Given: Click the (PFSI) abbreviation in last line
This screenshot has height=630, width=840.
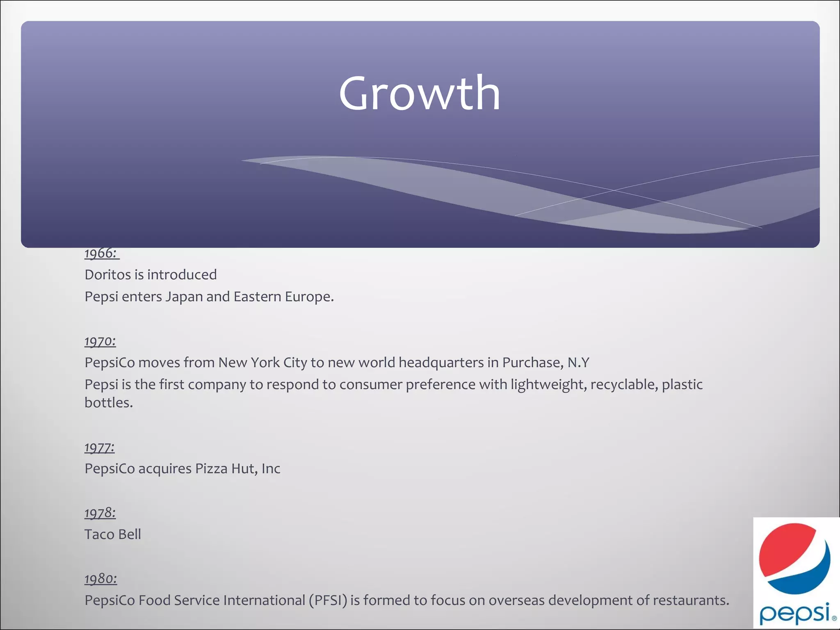Looking at the screenshot, I should point(328,600).
